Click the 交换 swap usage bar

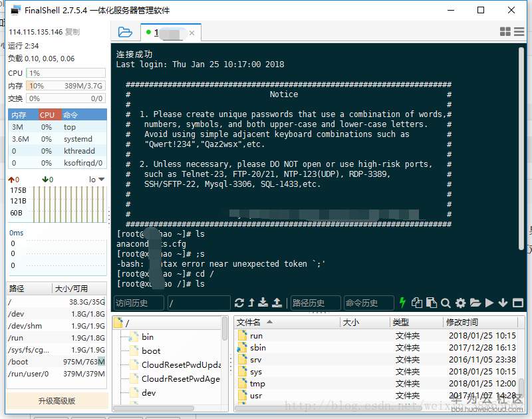(x=66, y=98)
